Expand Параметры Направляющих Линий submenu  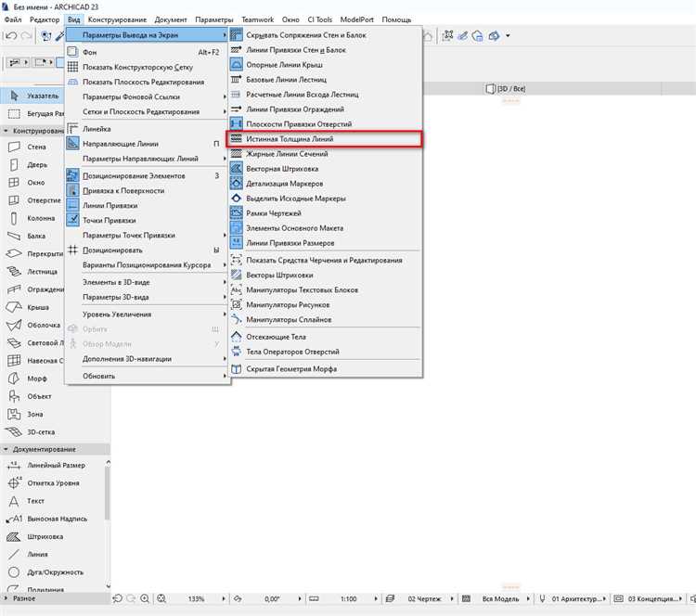tap(147, 159)
